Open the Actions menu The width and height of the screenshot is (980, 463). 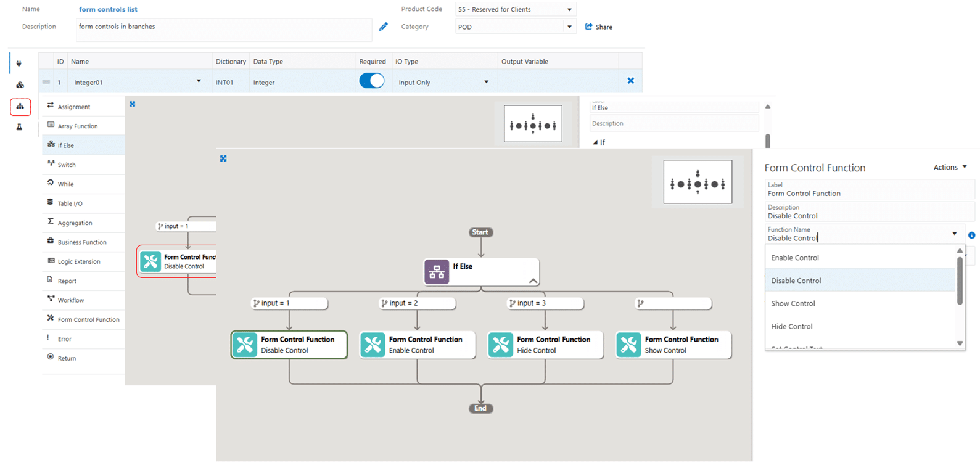[950, 167]
